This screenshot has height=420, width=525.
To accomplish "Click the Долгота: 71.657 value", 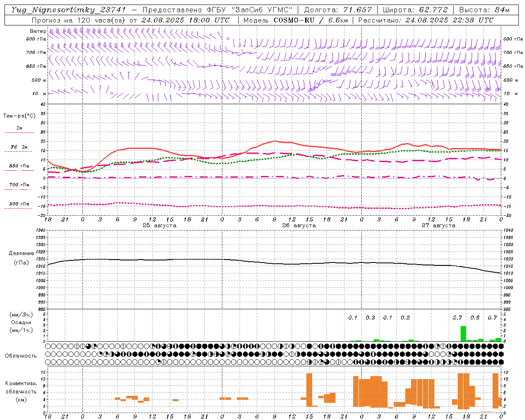I will click(338, 10).
